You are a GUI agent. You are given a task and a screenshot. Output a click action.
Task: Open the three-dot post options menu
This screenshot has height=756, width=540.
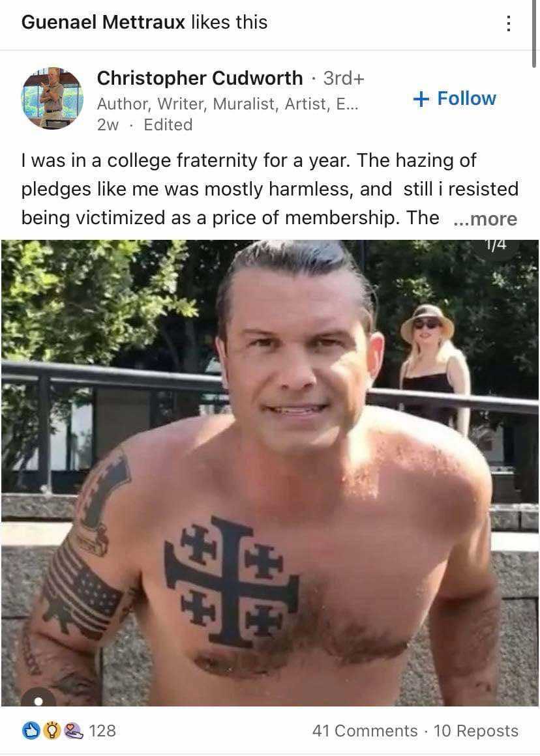click(x=508, y=23)
